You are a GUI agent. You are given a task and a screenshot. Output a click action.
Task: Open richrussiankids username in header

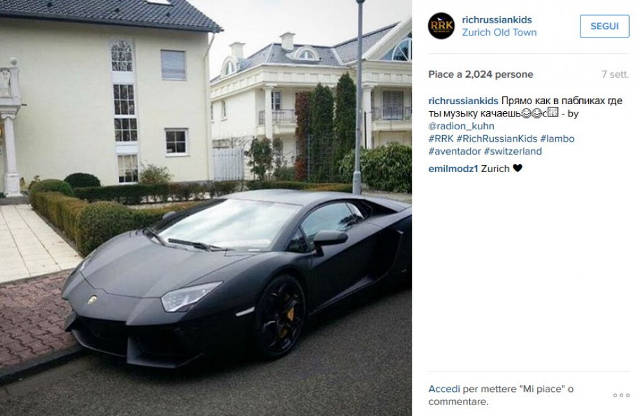497,20
